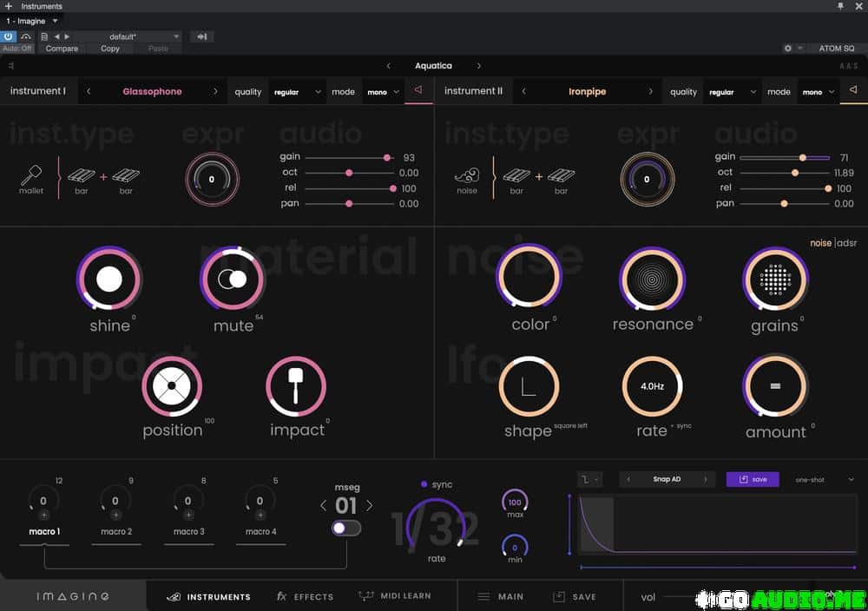
Task: Open instrument I quality dropdown
Action: (x=295, y=91)
